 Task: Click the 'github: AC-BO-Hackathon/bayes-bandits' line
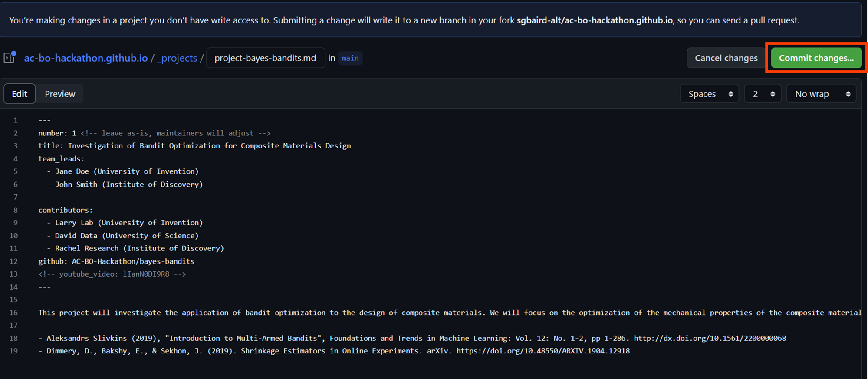coord(116,261)
